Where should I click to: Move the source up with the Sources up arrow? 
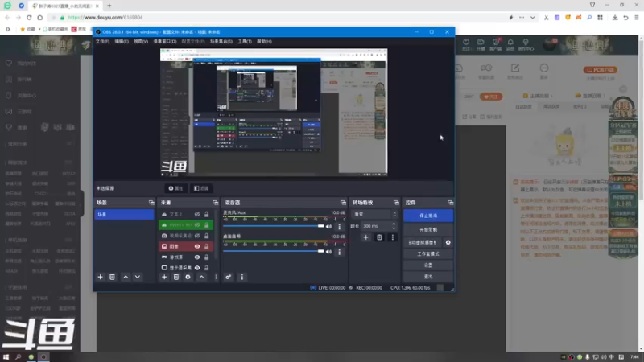202,277
